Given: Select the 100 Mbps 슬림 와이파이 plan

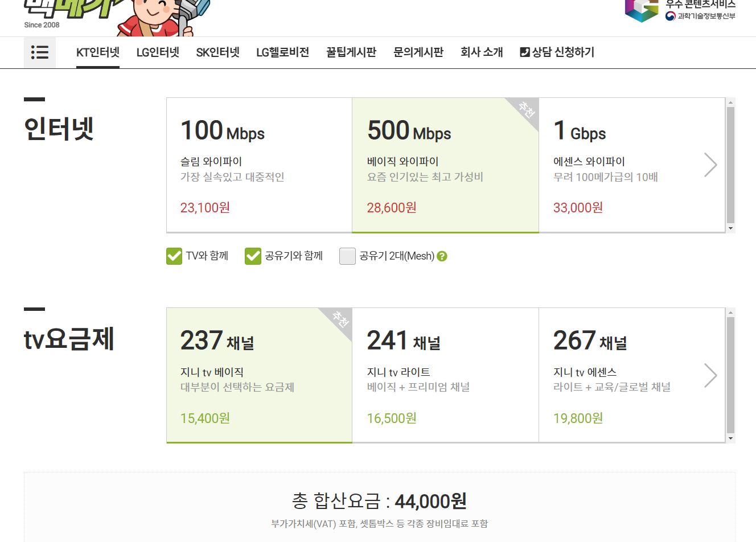Looking at the screenshot, I should click(x=259, y=165).
